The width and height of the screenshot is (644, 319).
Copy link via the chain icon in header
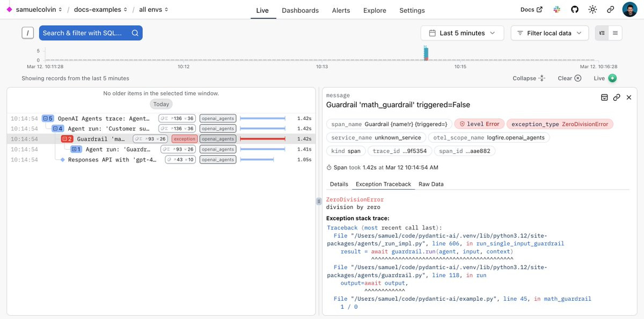click(610, 10)
